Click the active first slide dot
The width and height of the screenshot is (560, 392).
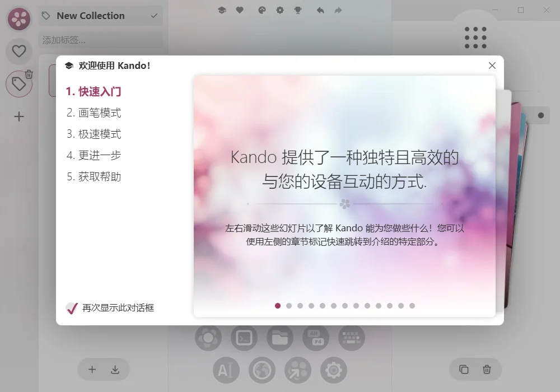point(278,306)
